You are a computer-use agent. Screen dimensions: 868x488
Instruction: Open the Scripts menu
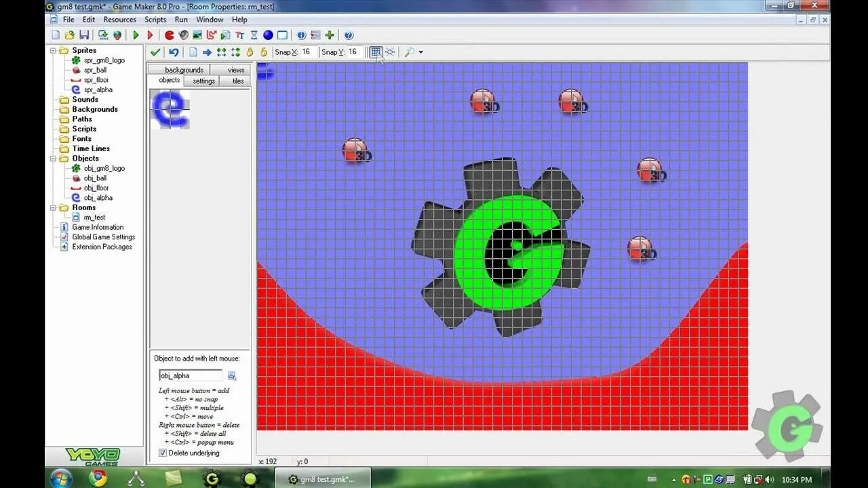[x=155, y=20]
